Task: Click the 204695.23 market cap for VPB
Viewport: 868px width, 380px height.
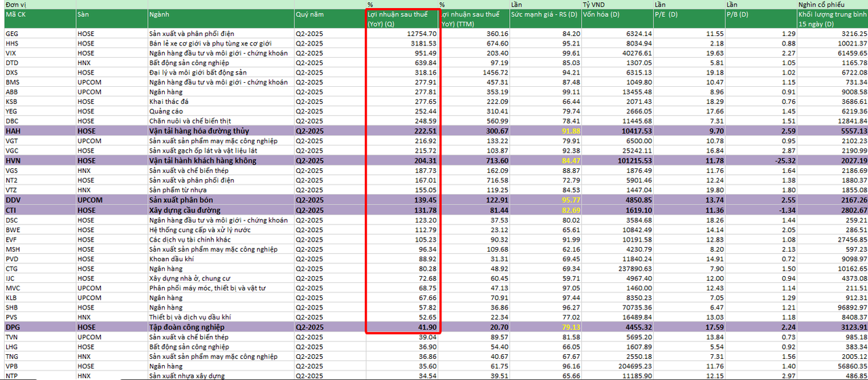Action: click(x=635, y=366)
